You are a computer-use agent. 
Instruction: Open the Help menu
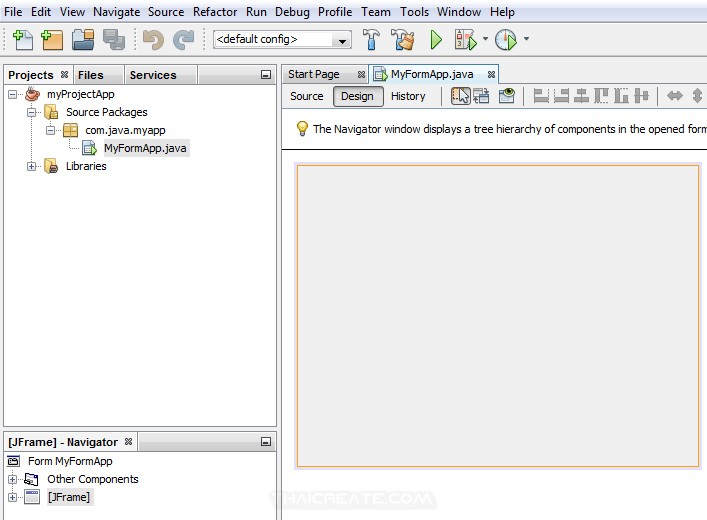coord(502,12)
